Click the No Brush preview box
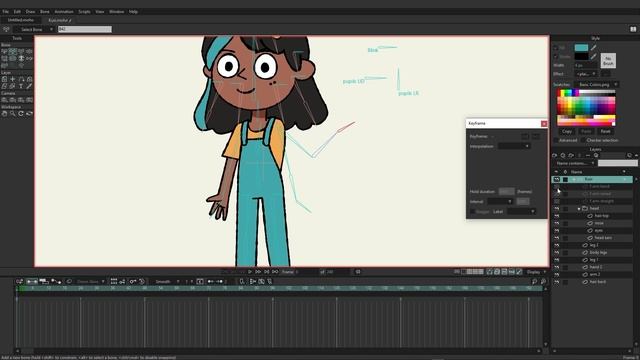 coord(608,61)
